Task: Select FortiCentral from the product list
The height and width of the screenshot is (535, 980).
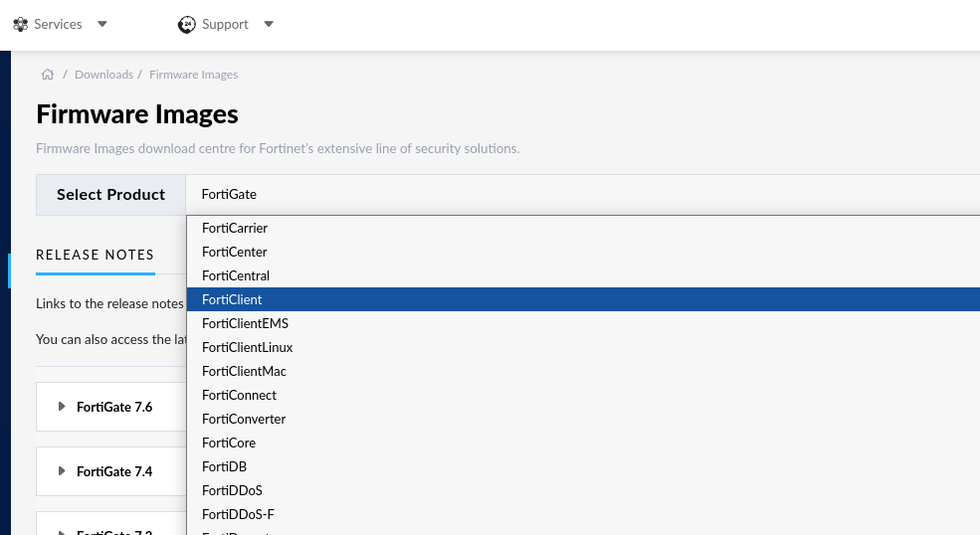Action: click(236, 275)
